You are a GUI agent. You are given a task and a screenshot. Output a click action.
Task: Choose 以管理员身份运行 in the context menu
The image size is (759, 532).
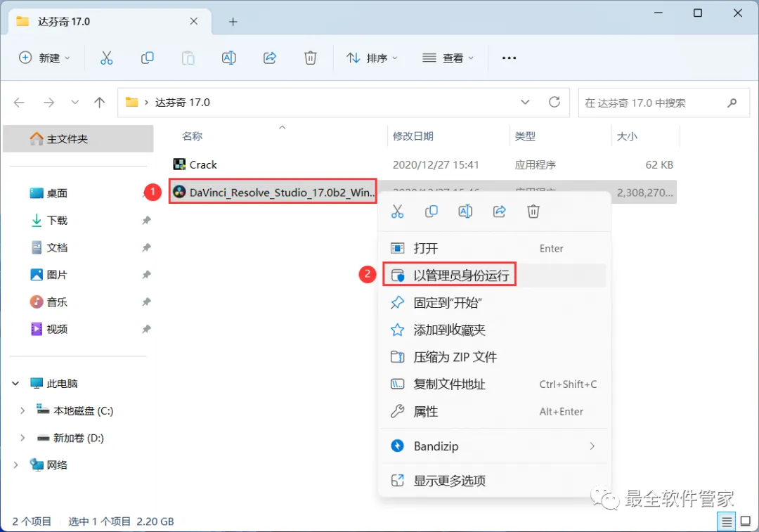coord(494,275)
